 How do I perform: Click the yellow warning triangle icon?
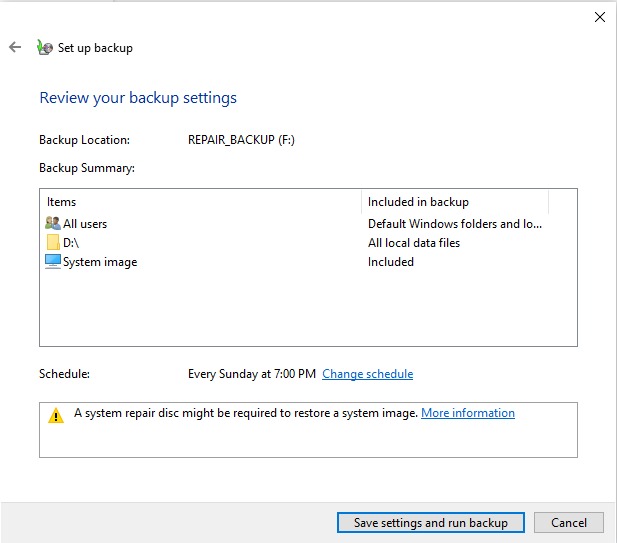56,415
